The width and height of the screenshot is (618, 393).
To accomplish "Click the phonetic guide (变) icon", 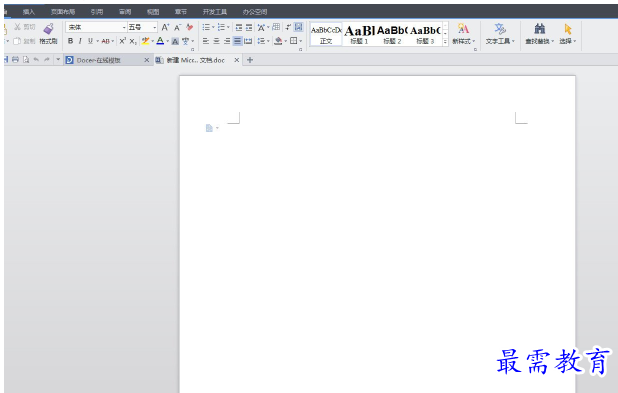I will coord(185,41).
